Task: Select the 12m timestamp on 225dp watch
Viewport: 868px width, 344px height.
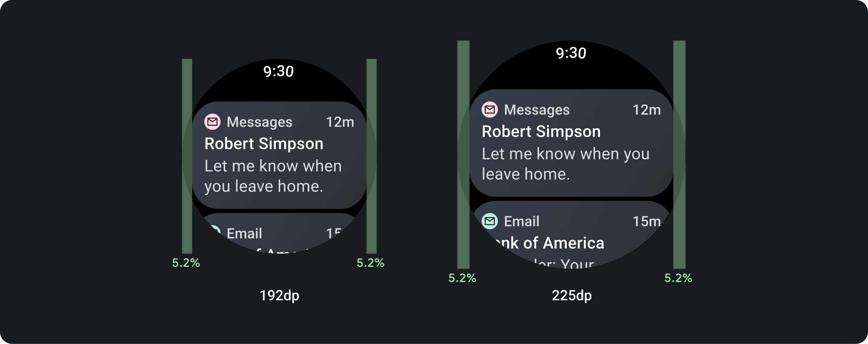Action: click(x=646, y=110)
